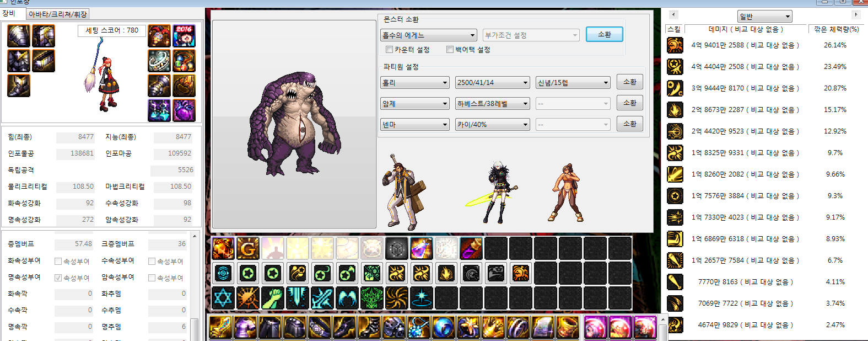868x341 pixels.
Task: Uncheck the 명속성부여 attribute checkbox
Action: point(58,278)
